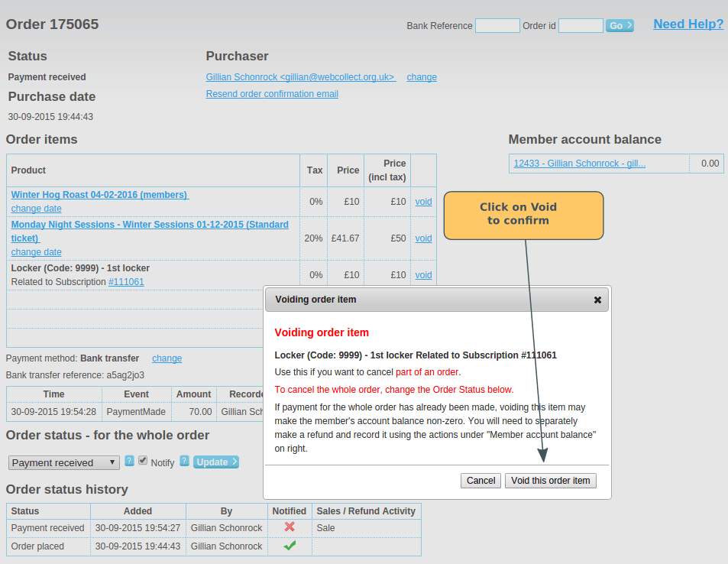Open Monday Night Sessions product link
The image size is (728, 564).
150,232
